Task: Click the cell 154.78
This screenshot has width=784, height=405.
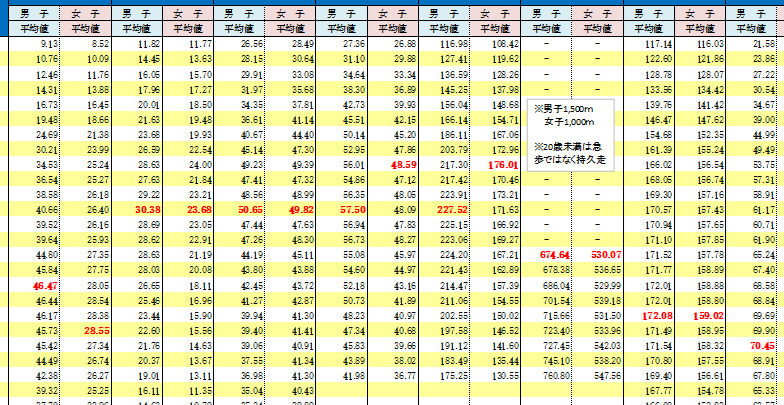Action: click(710, 390)
